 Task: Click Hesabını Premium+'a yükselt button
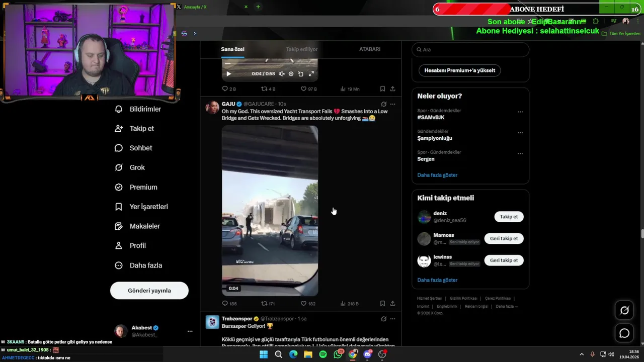(x=459, y=70)
